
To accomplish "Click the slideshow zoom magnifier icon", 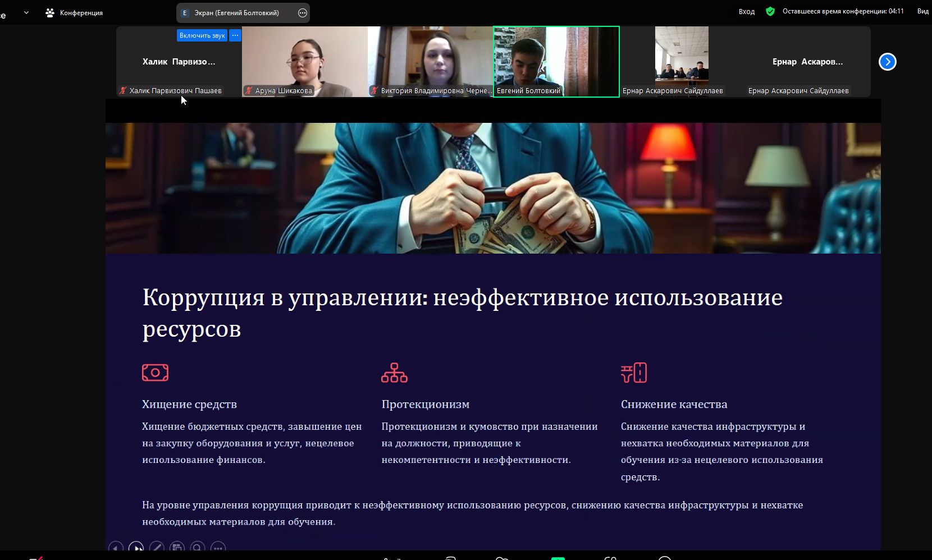I will point(198,548).
